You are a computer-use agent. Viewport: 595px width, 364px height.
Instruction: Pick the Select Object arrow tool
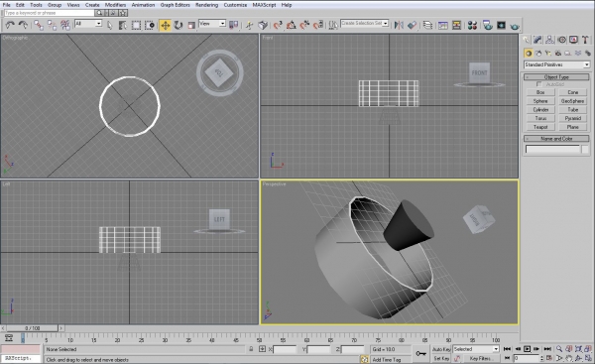110,25
